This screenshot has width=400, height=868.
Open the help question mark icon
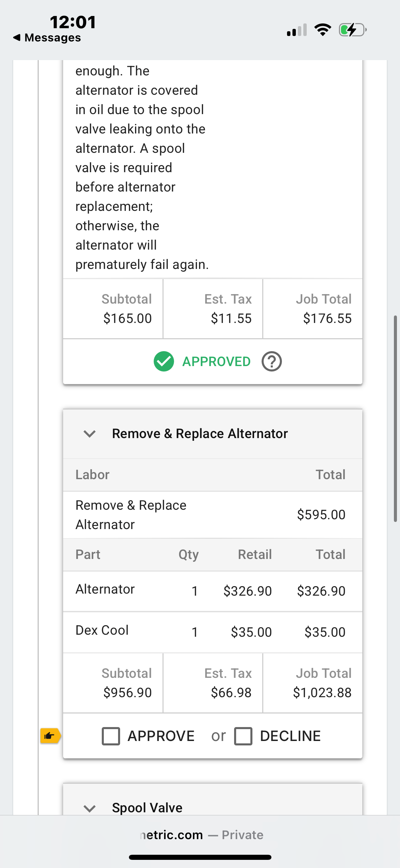(271, 361)
